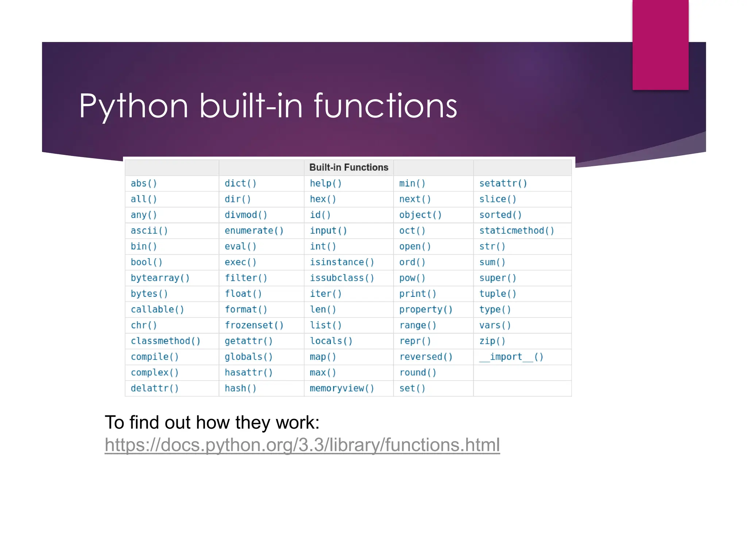Click the 'To find out how they work' text

(212, 423)
